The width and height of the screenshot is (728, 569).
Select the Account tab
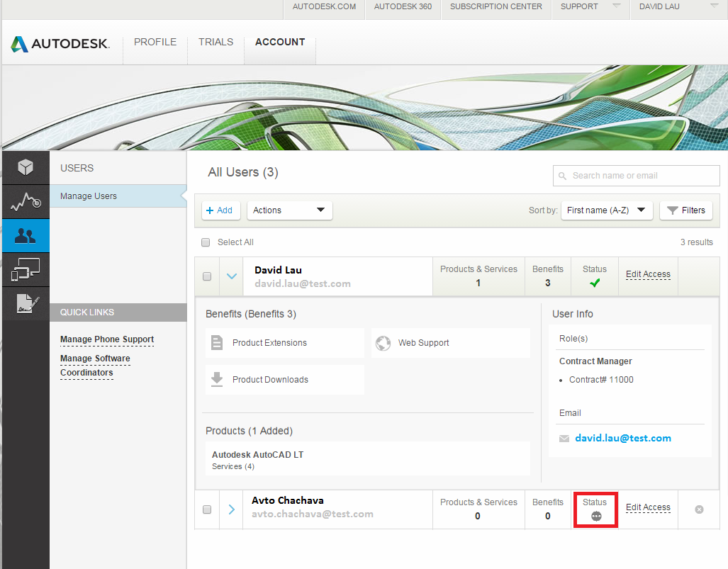(x=280, y=42)
